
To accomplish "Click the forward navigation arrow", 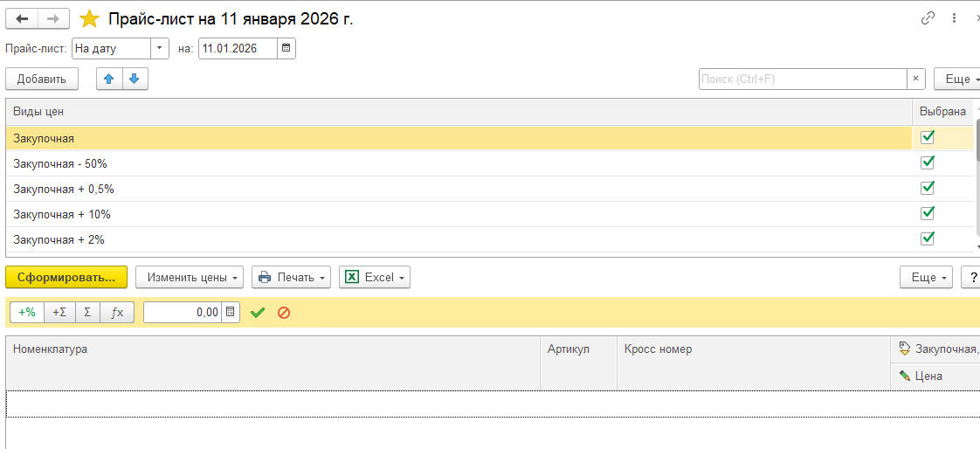I will pyautogui.click(x=53, y=18).
